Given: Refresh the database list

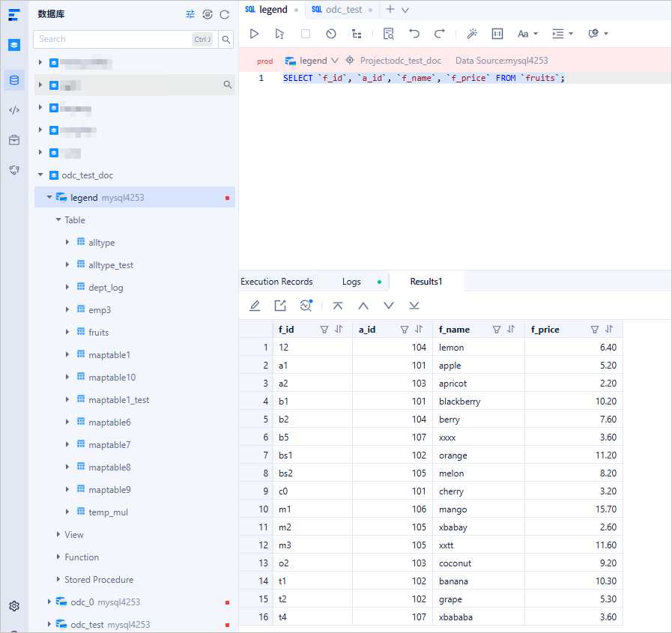Looking at the screenshot, I should coord(225,14).
